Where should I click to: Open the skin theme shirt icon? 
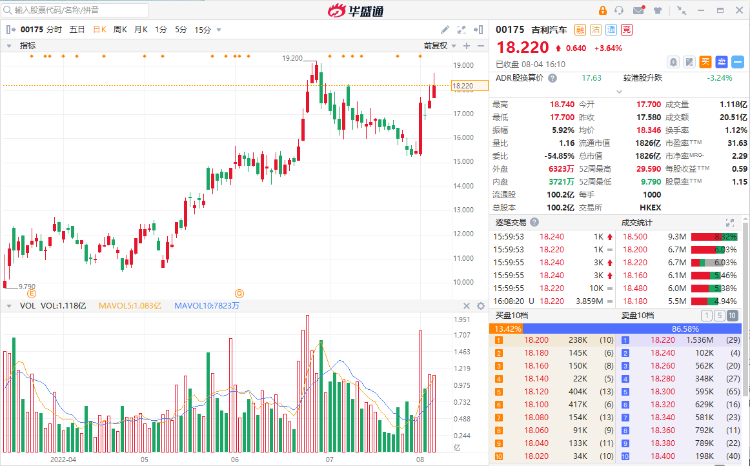658,10
